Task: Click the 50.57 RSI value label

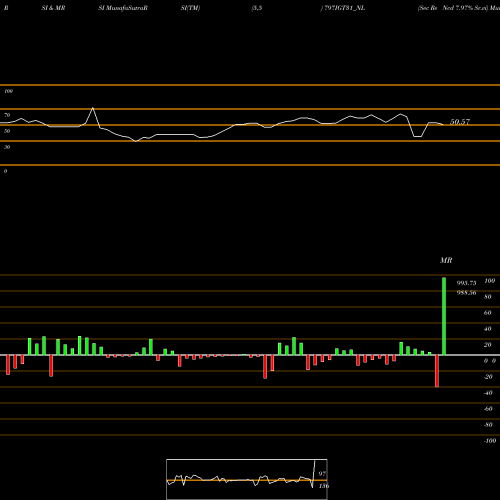Action: click(460, 122)
